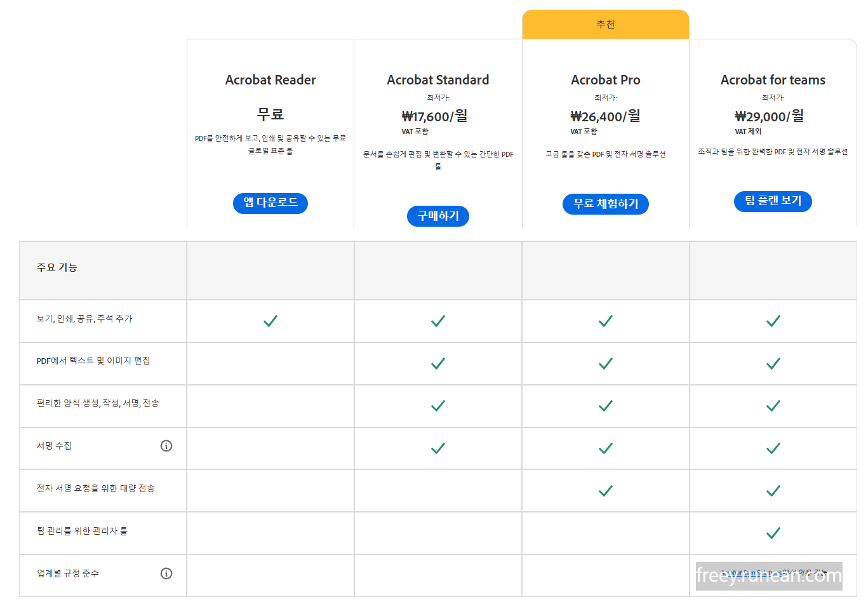The image size is (868, 616).
Task: Select the 추천 badge above Acrobat Pro
Action: [606, 24]
